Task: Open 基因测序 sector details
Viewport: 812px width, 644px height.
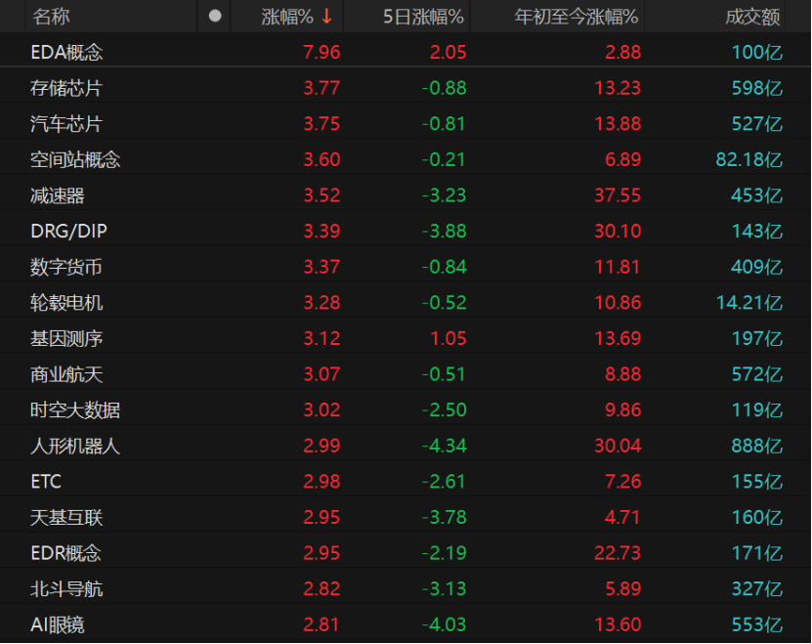Action: [x=66, y=338]
